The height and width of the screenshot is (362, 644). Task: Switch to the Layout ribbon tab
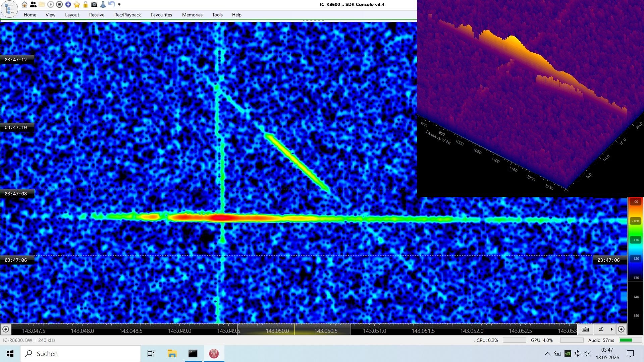click(72, 15)
